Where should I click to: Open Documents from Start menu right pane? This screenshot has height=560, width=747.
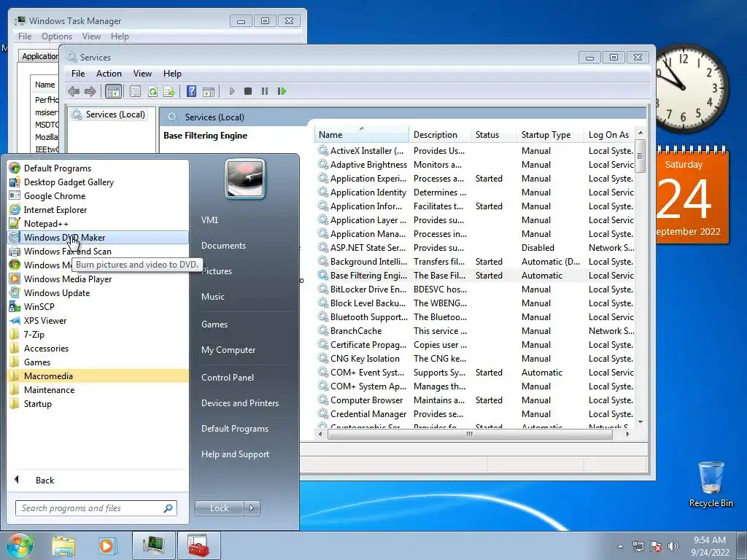223,246
